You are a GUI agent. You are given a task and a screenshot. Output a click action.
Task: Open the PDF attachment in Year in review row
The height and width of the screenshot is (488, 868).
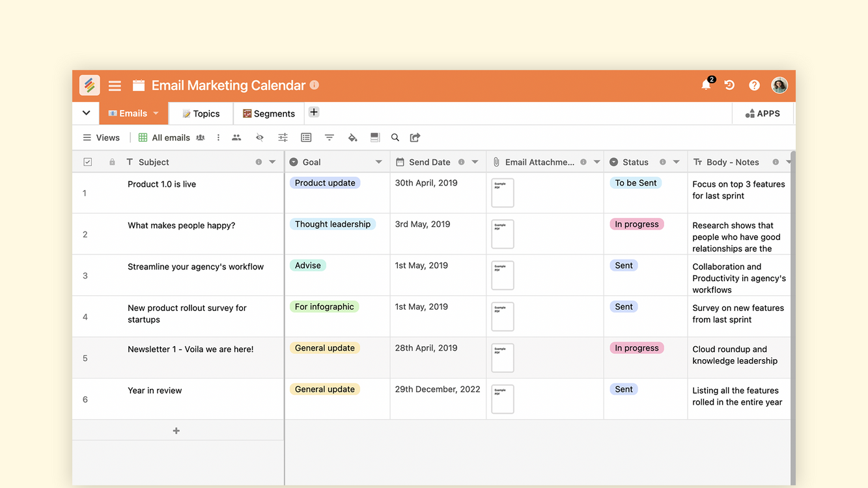pyautogui.click(x=503, y=399)
